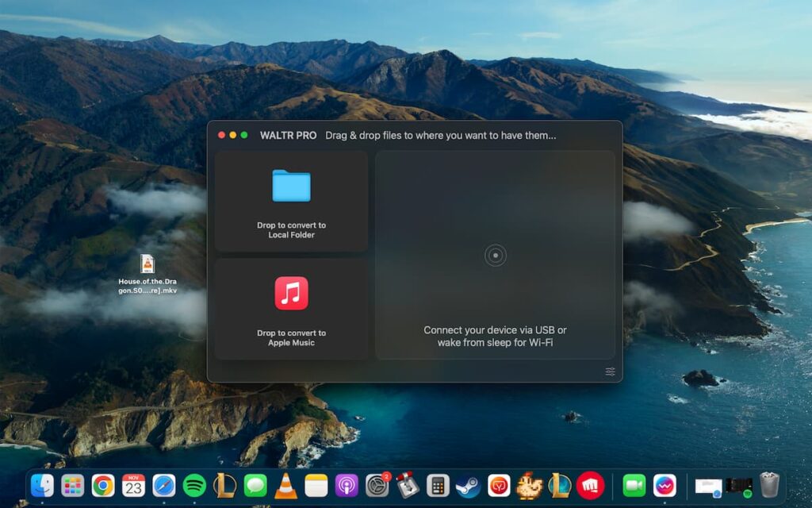Select the Drop to convert to Local Folder zone
This screenshot has height=508, width=812.
[291, 202]
